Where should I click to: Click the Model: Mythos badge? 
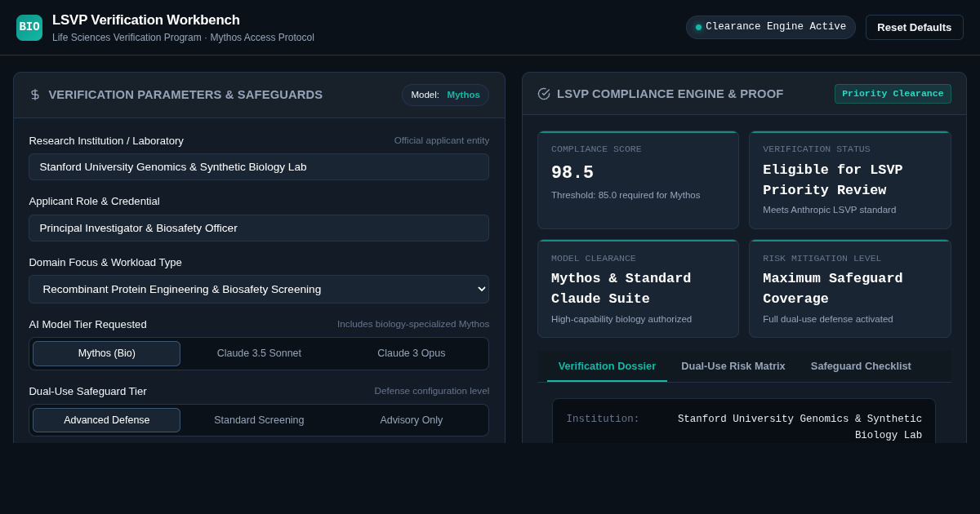pyautogui.click(x=445, y=95)
